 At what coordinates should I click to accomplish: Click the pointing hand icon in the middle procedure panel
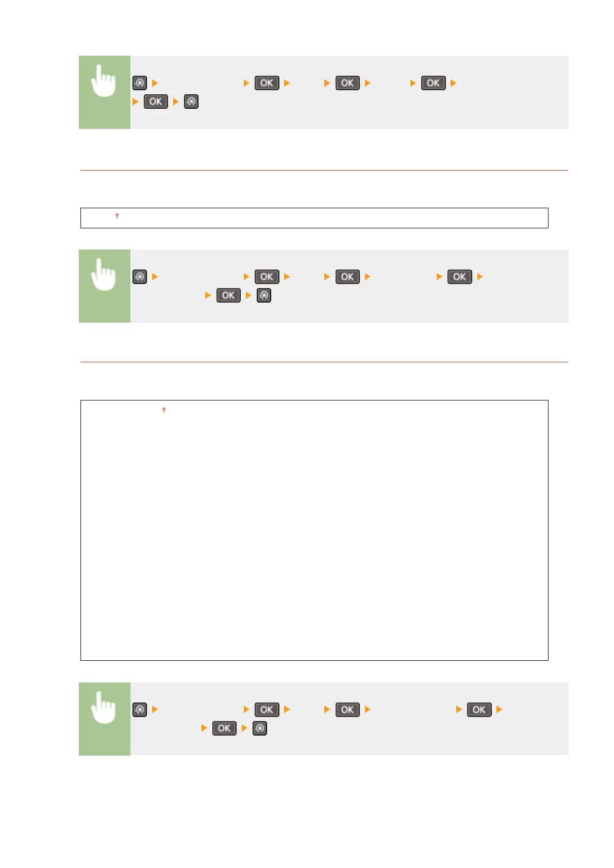(104, 274)
